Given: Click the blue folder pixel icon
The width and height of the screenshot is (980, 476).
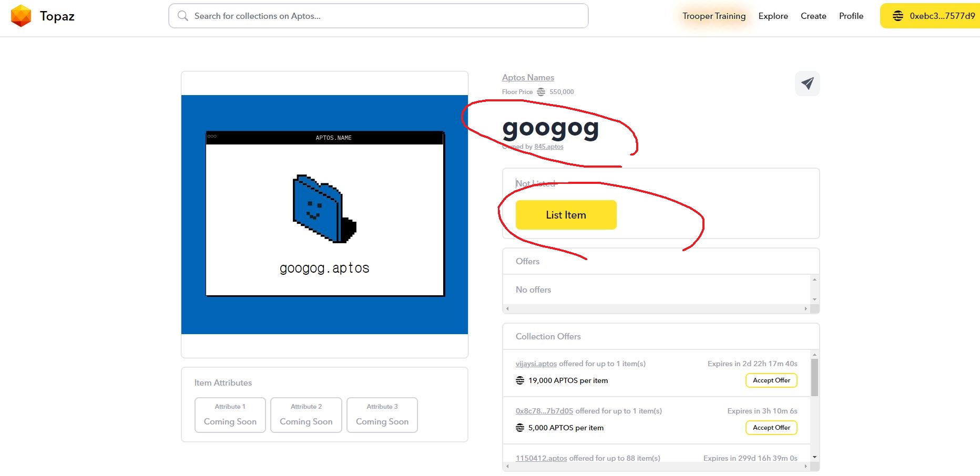Looking at the screenshot, I should point(324,209).
